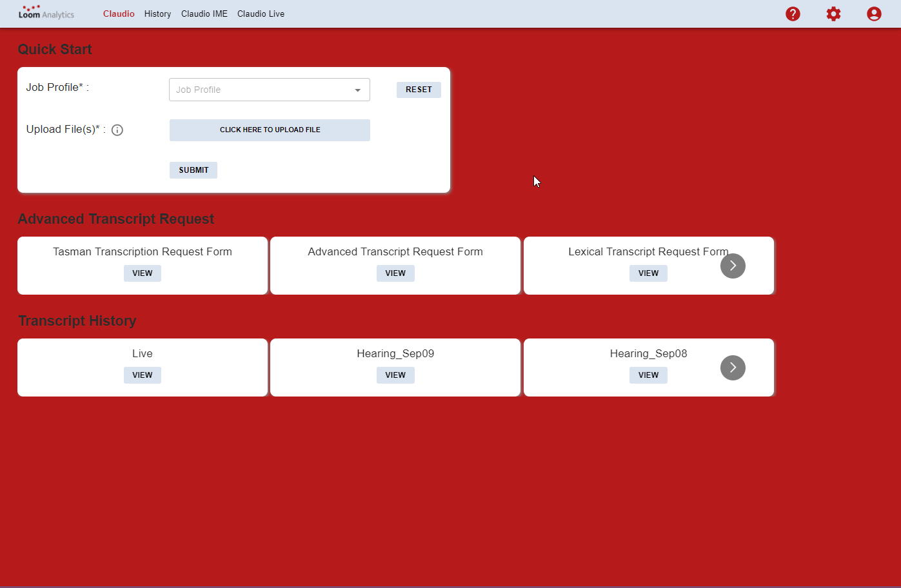Open the settings gear icon
901x588 pixels.
click(833, 14)
